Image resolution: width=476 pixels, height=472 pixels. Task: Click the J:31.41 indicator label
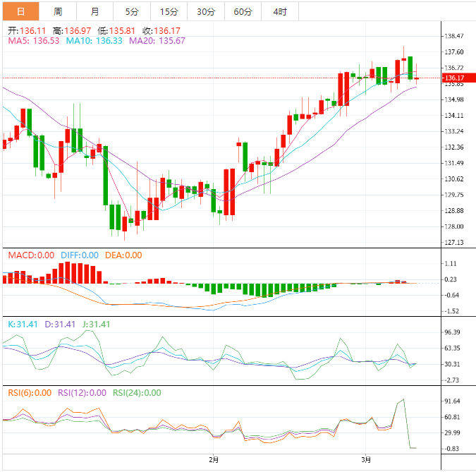[96, 325]
